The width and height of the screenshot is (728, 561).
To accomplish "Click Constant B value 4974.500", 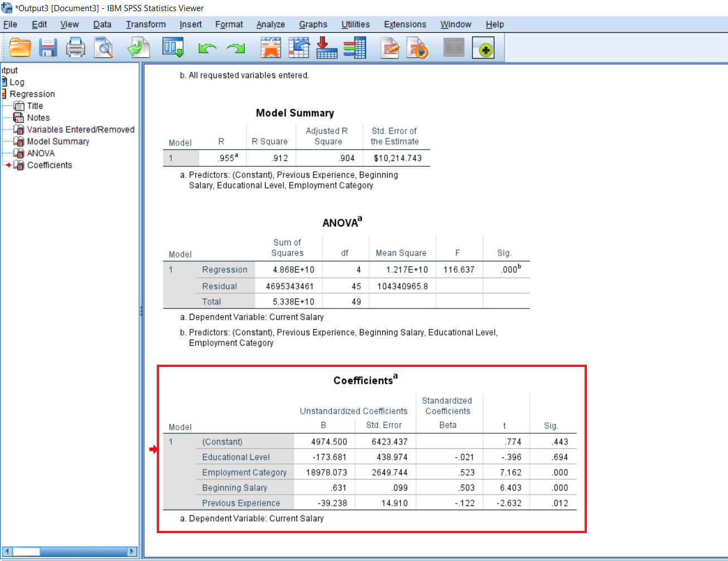I will tap(329, 442).
